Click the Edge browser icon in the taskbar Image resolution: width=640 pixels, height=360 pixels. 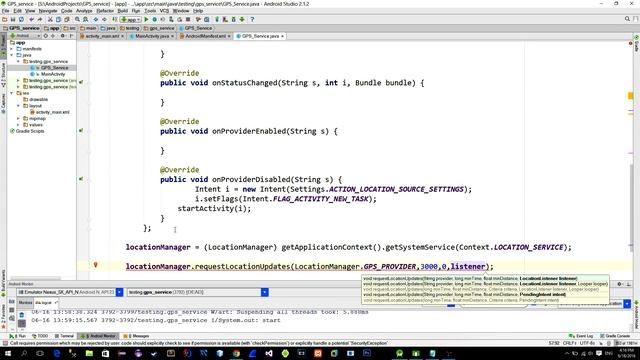tap(56, 353)
